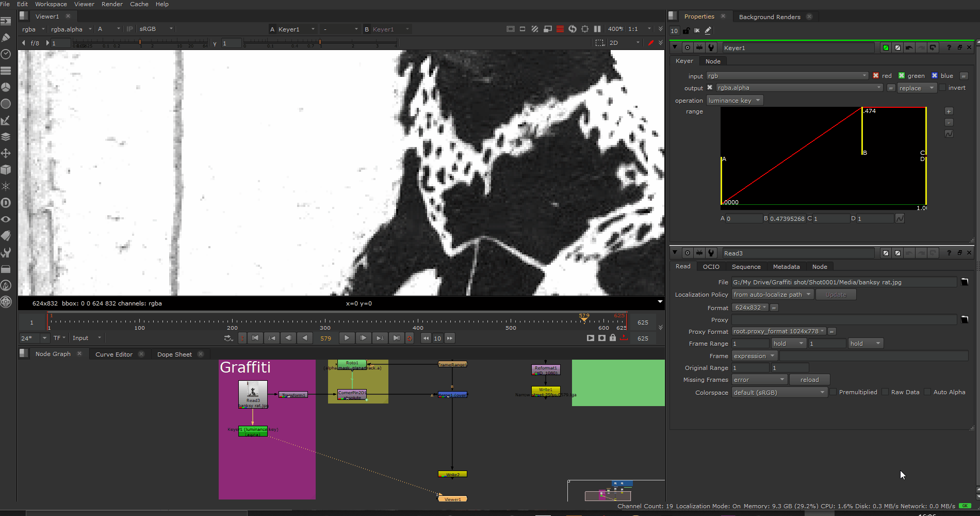Click the Keyer1 node in the node graph
The image size is (980, 516).
(x=253, y=431)
